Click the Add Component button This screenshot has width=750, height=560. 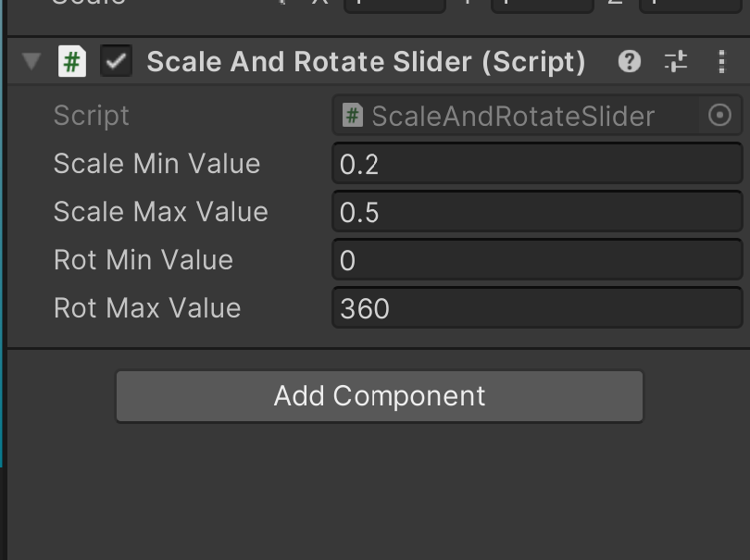coord(380,396)
